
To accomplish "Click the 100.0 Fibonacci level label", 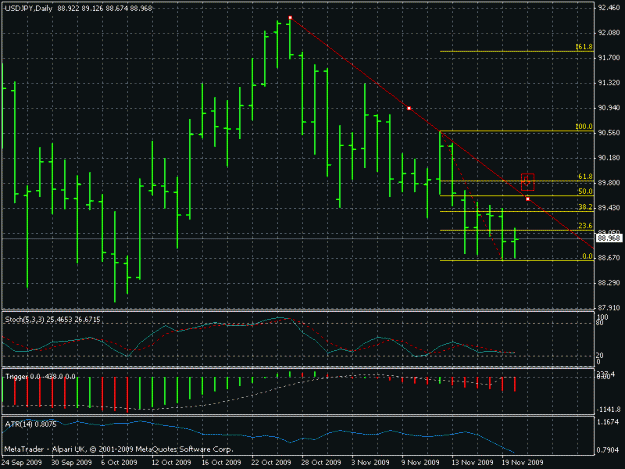I will click(x=584, y=126).
